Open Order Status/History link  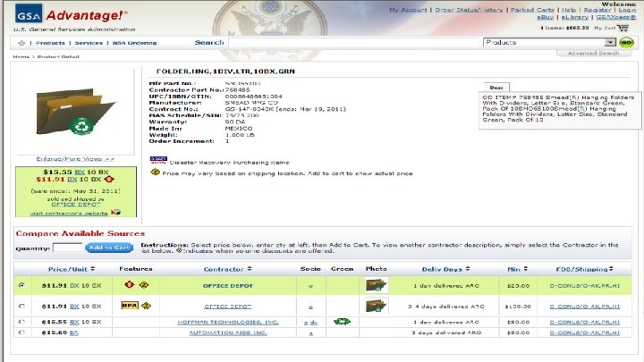[469, 10]
